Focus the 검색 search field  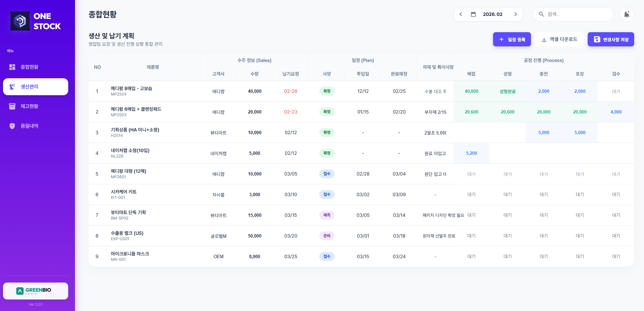[x=577, y=14]
